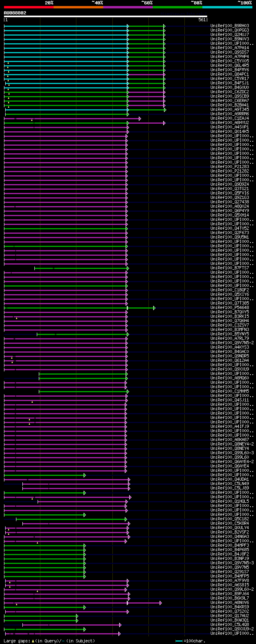Click the green ~80% legend color segment

177,7
